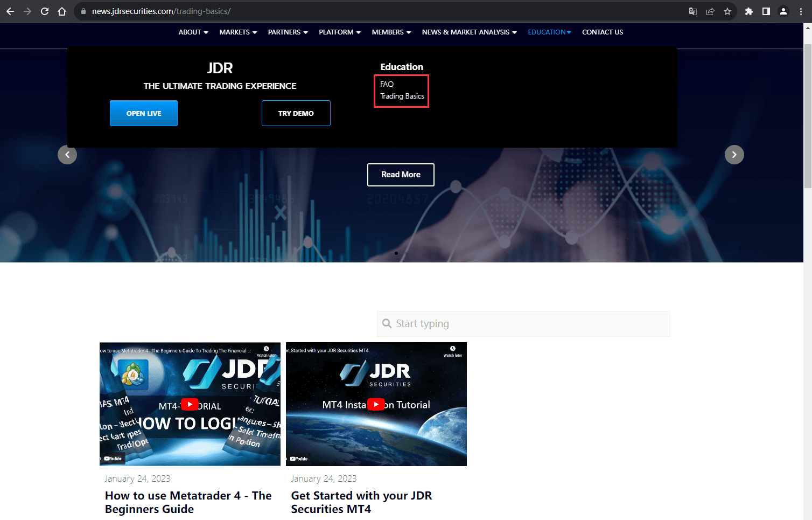Click the first video's title overlay text

click(x=175, y=351)
